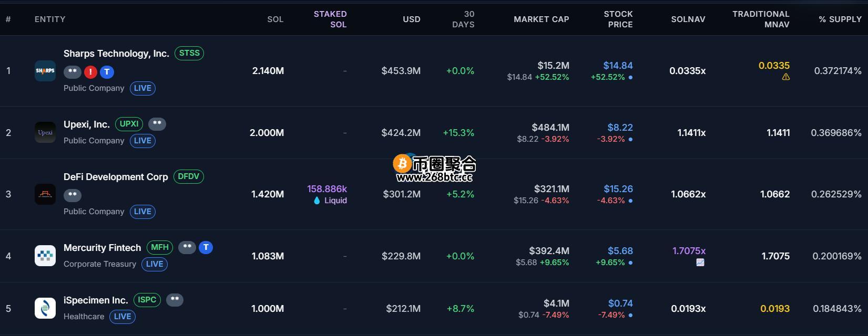Click the Sharps Technology company logo
Image resolution: width=868 pixels, height=336 pixels.
(x=45, y=71)
